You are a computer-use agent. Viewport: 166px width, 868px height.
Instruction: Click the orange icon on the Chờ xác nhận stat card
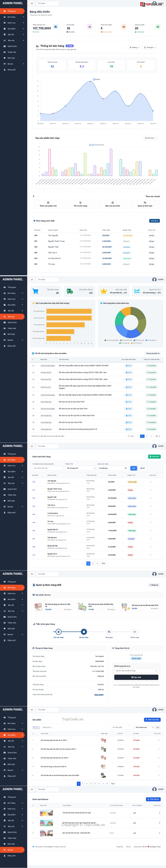pyautogui.click(x=124, y=27)
